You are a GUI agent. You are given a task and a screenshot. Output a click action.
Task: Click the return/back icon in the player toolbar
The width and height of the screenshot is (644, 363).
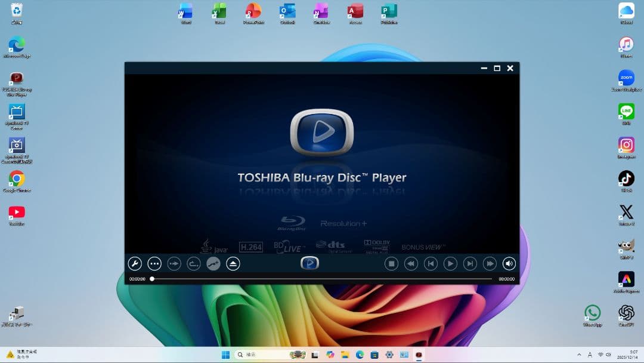[x=193, y=263]
